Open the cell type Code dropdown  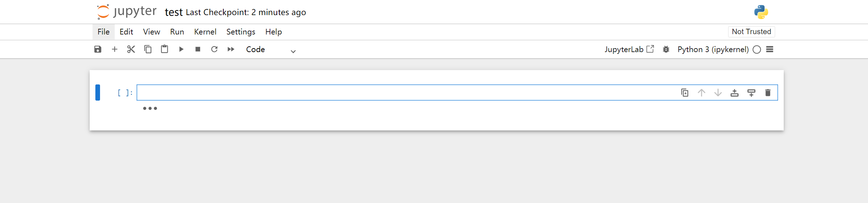coord(271,50)
